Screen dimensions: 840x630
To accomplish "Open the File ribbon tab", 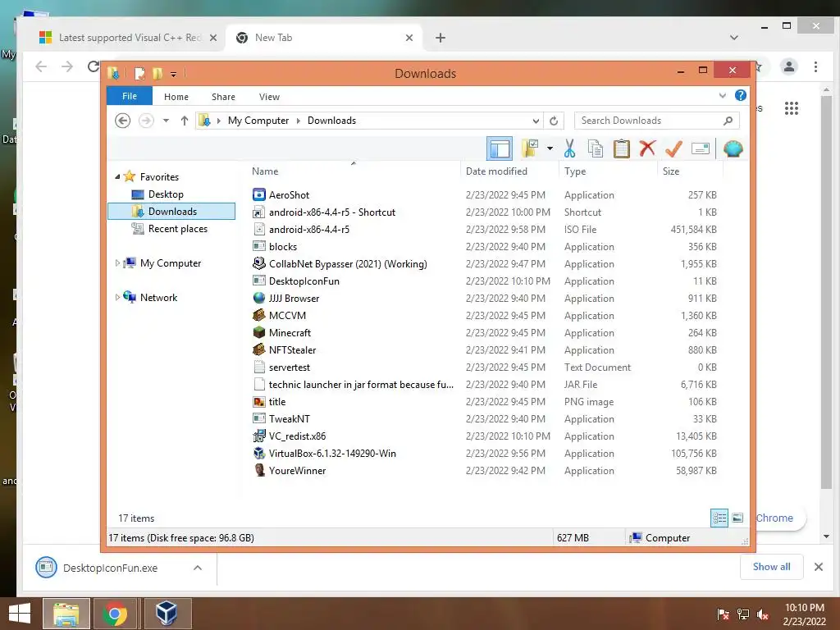I will [130, 96].
